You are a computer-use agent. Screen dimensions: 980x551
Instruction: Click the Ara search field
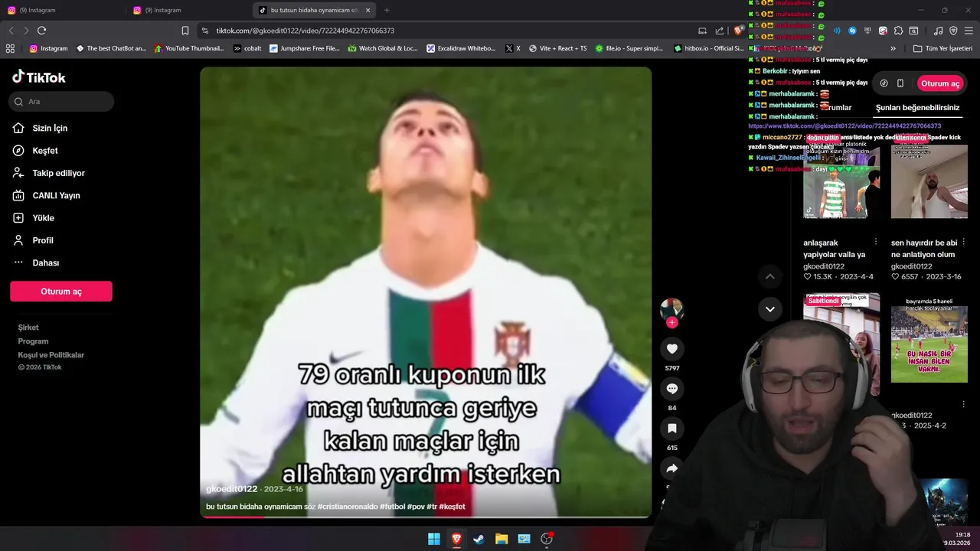click(x=61, y=101)
